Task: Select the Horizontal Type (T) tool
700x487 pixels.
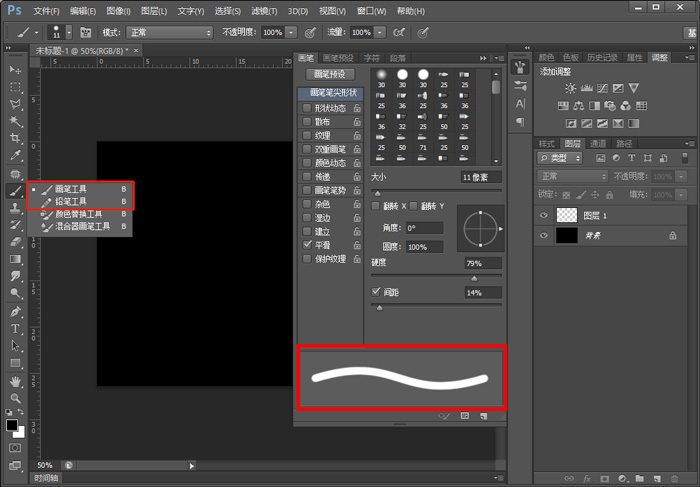Action: click(15, 328)
